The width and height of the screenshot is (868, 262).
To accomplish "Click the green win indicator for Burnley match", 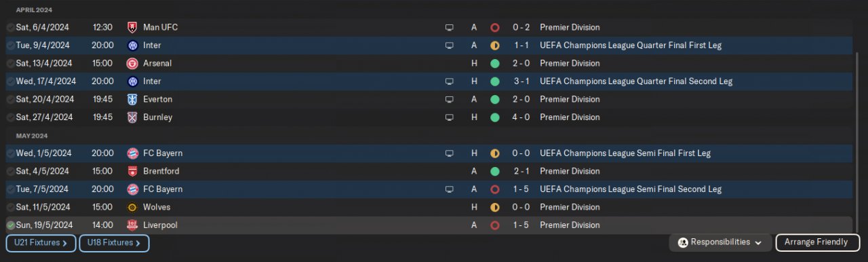I will coord(495,117).
